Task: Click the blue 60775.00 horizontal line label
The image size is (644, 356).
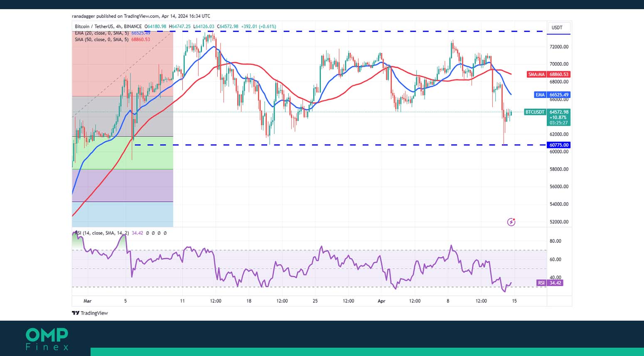Action: [559, 145]
